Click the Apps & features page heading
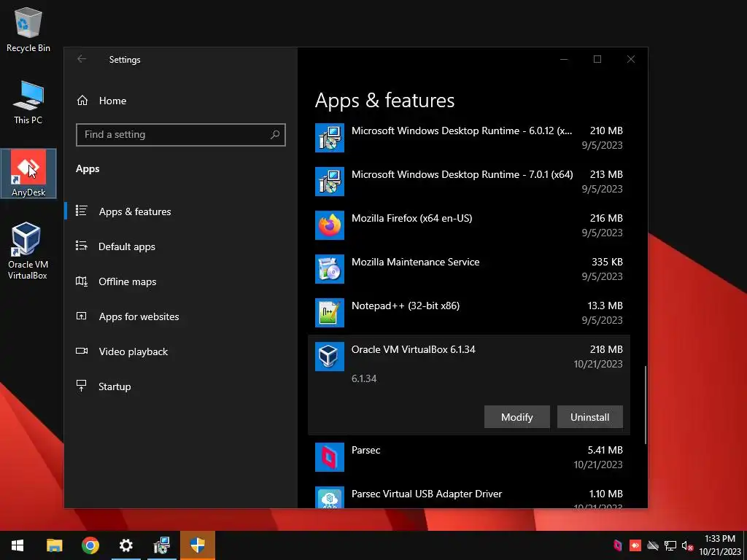 [x=384, y=101]
